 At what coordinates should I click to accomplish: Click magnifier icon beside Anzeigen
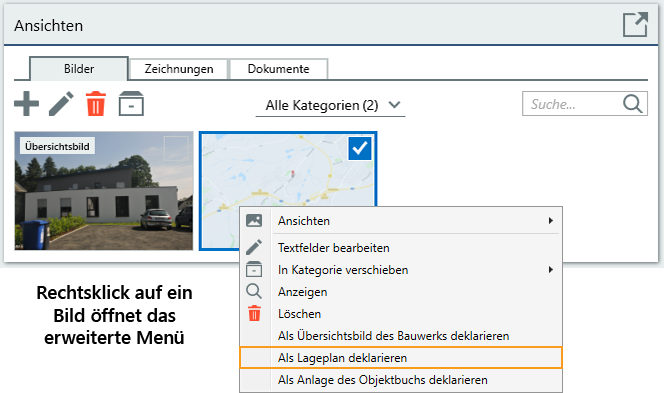254,291
